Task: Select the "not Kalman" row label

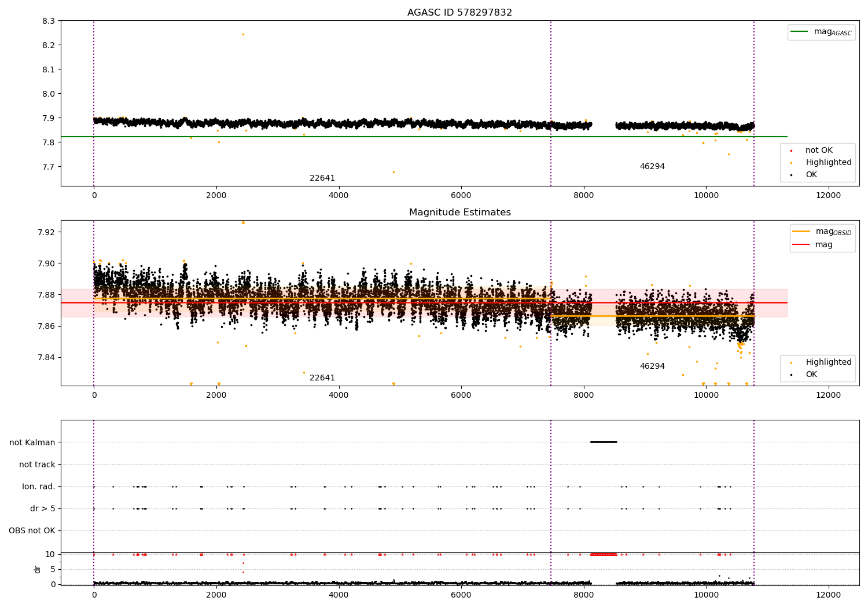Action: click(32, 442)
